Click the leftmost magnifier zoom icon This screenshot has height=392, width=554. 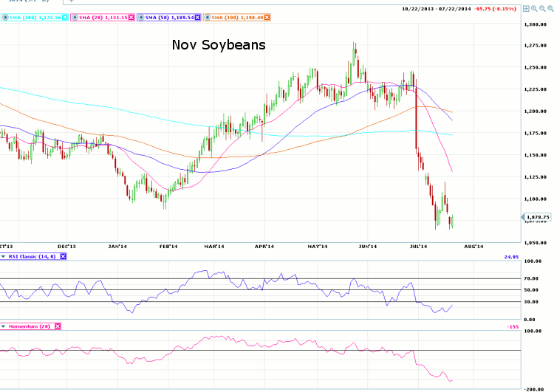coord(533,9)
